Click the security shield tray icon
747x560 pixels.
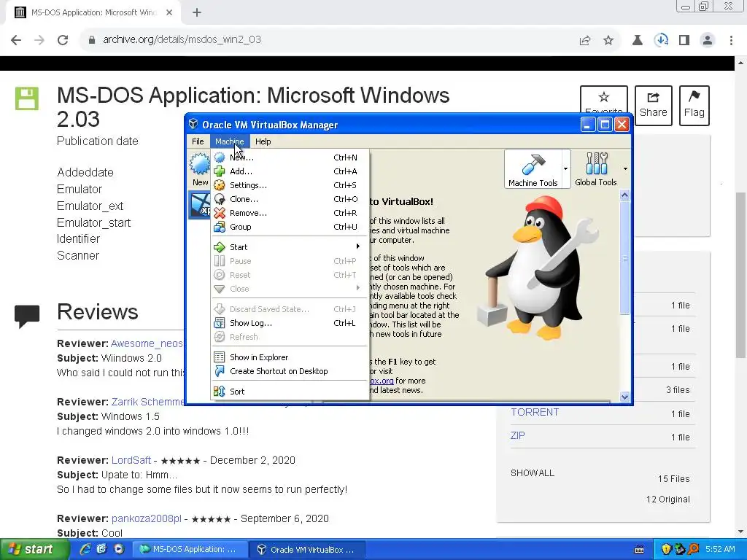pyautogui.click(x=665, y=549)
